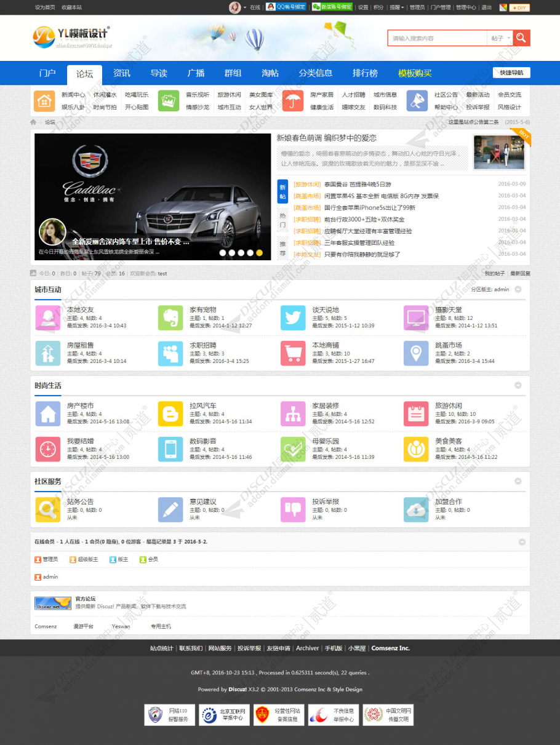
Task: Open the 导读 nav tab
Action: (x=159, y=73)
